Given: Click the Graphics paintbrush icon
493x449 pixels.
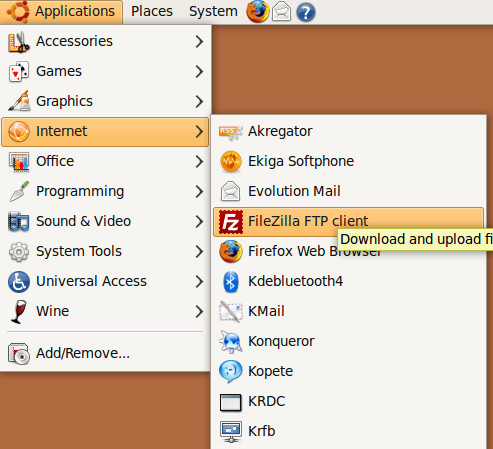Looking at the screenshot, I should click(19, 101).
